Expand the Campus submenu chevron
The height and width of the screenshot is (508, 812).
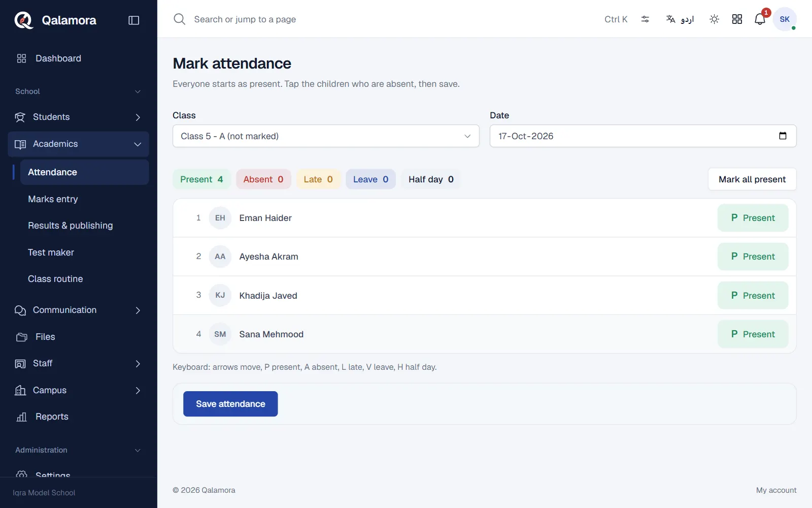tap(138, 390)
